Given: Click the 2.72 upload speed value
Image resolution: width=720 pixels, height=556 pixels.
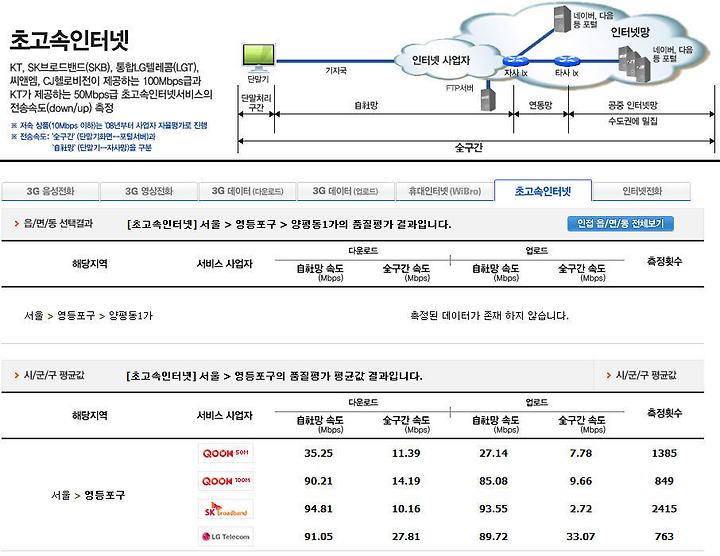Looking at the screenshot, I should tap(580, 509).
